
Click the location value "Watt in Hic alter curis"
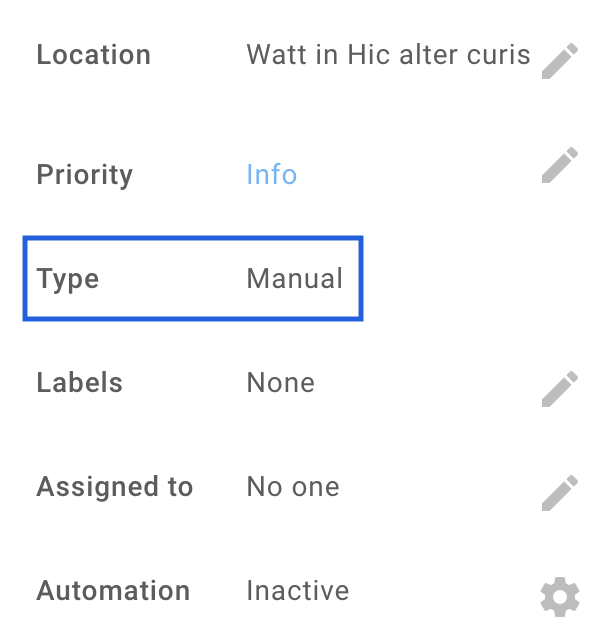[387, 55]
